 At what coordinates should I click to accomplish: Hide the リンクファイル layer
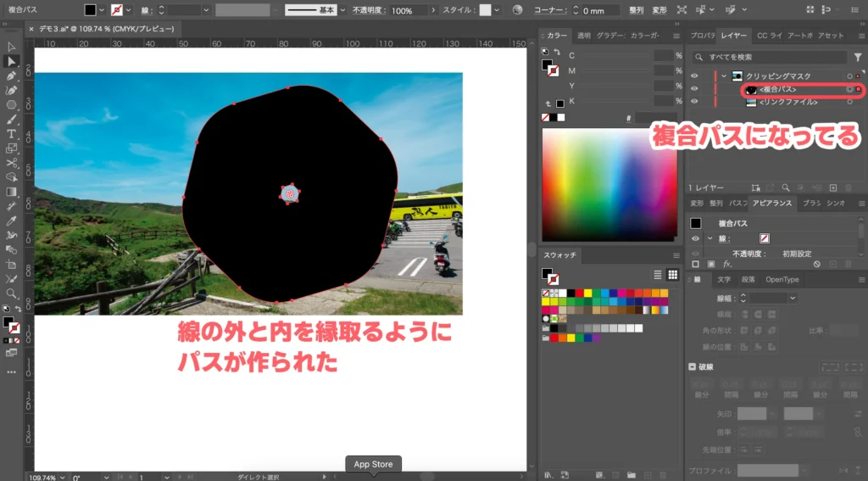tap(694, 102)
